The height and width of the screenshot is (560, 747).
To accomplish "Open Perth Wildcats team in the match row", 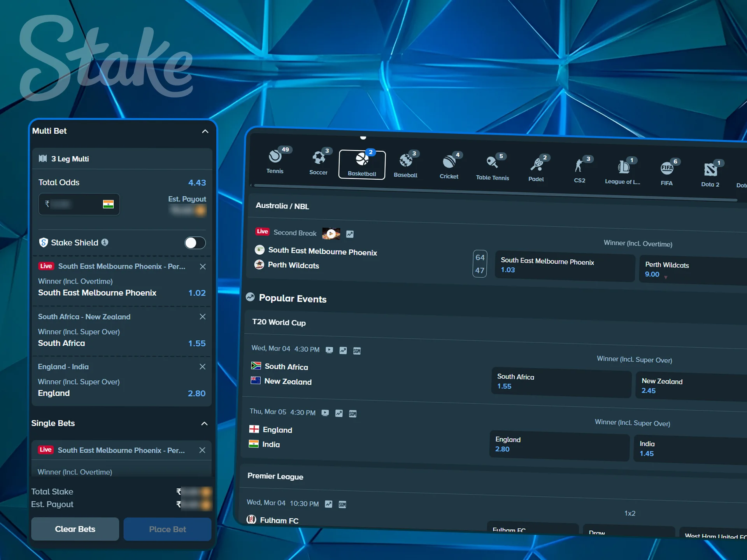I will tap(293, 265).
